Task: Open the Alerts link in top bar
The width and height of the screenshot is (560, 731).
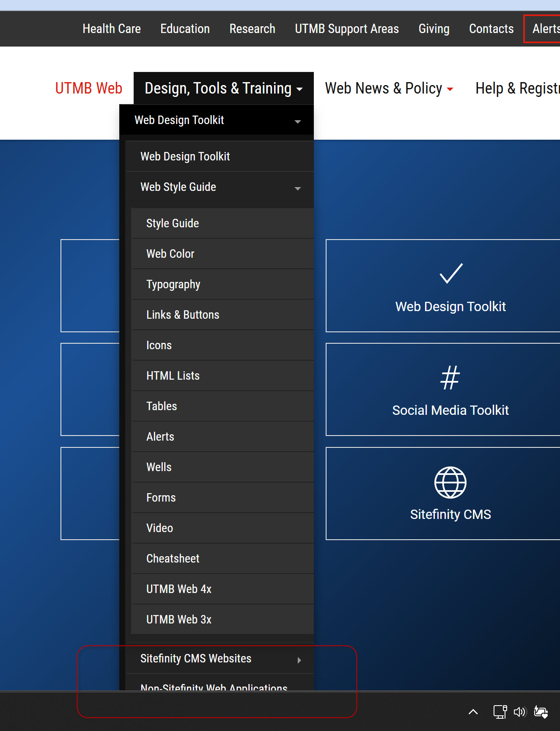Action: click(x=546, y=29)
